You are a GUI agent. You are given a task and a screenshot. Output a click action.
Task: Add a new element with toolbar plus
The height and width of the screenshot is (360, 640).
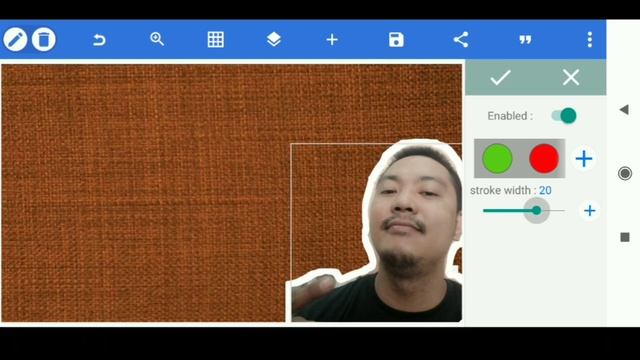(x=332, y=40)
